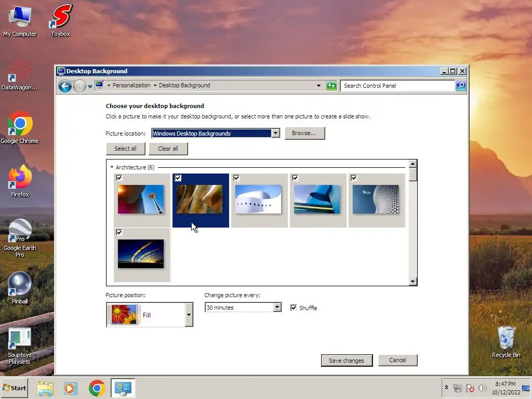Screen dimensions: 532x399
Task: Open the Change picture every dropdown
Action: pos(277,308)
